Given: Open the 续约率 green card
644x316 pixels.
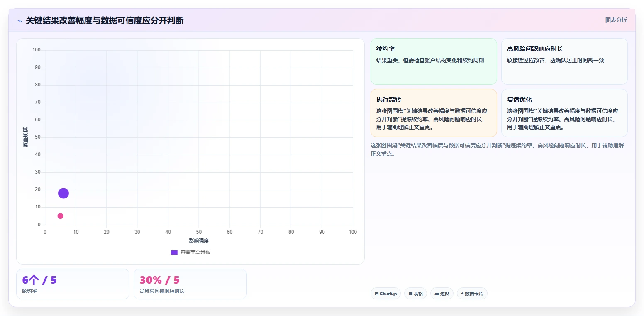Looking at the screenshot, I should tap(434, 61).
